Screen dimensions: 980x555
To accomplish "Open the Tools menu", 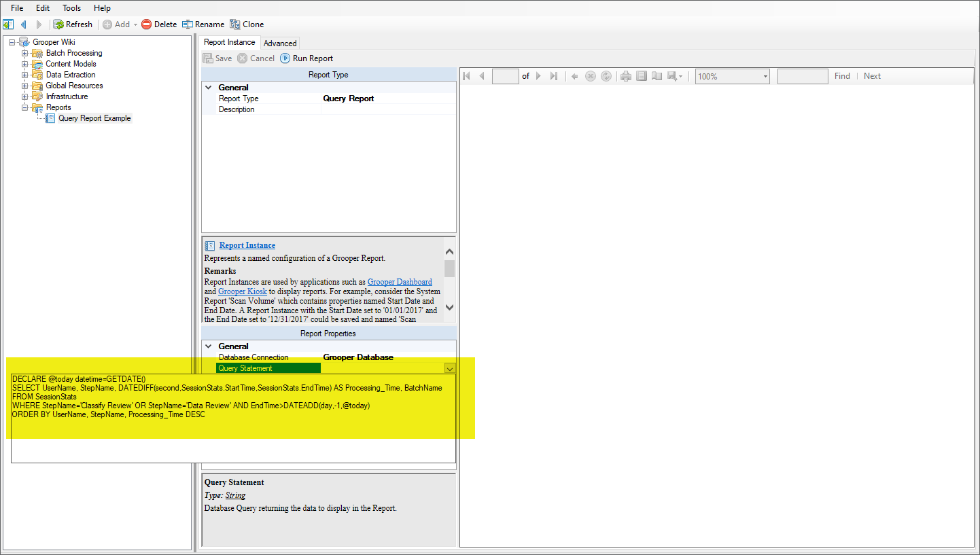I will 71,8.
